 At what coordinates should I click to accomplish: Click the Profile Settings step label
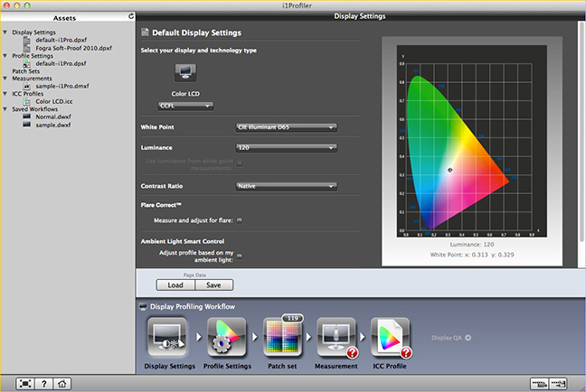[x=227, y=366]
